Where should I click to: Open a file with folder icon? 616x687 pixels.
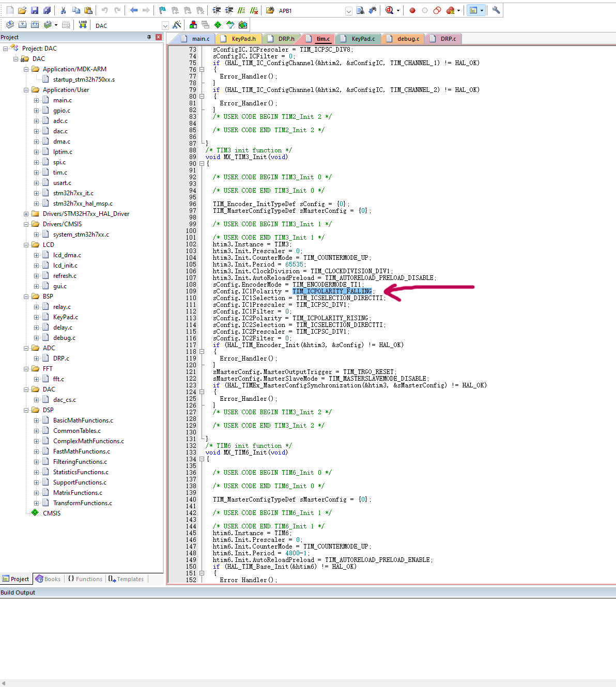coord(22,10)
